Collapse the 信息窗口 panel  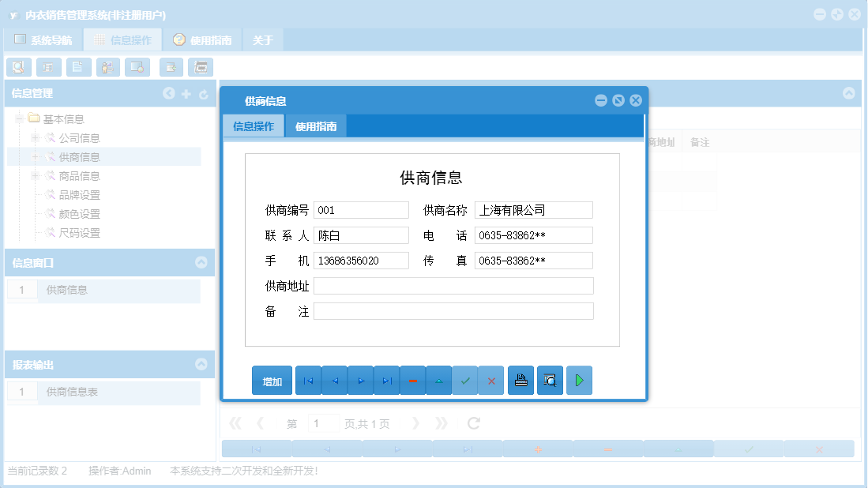(x=201, y=263)
